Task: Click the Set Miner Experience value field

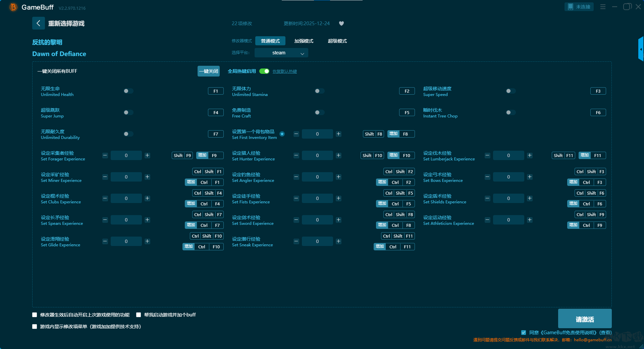Action: click(126, 177)
